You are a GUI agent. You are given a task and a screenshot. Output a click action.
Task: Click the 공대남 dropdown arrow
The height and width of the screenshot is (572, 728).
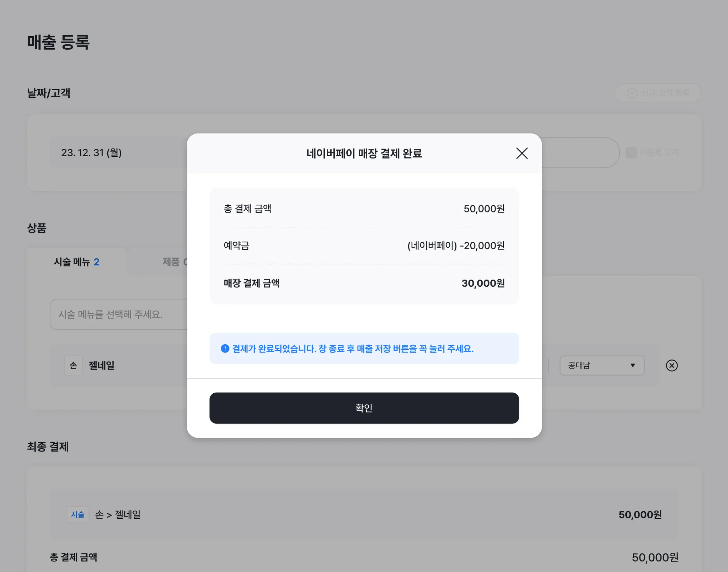click(x=633, y=365)
